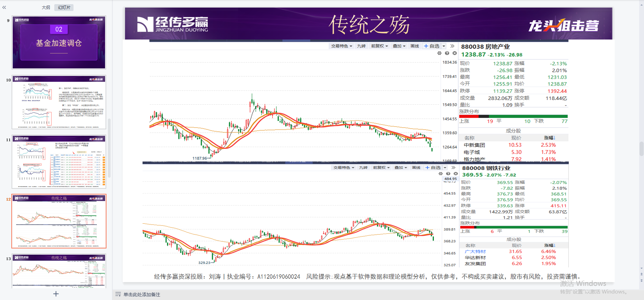Click the 华达新材 stock row

pyautogui.click(x=514, y=257)
